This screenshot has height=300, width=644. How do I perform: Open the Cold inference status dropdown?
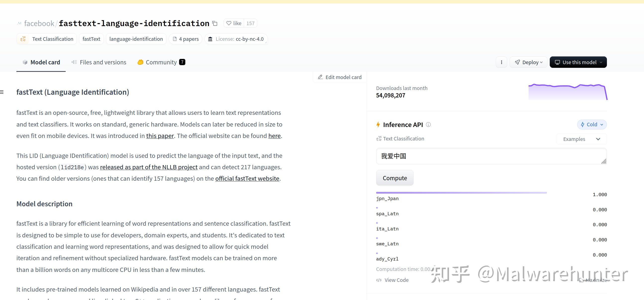click(592, 124)
